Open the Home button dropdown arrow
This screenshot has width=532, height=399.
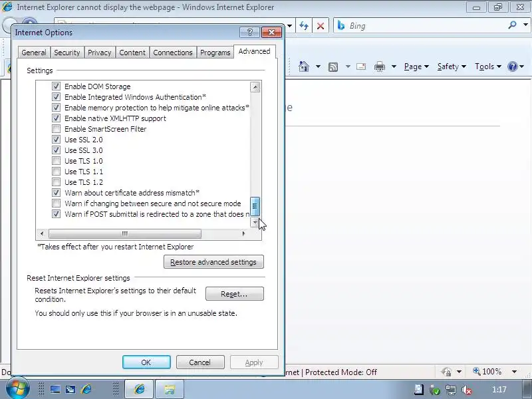click(318, 66)
